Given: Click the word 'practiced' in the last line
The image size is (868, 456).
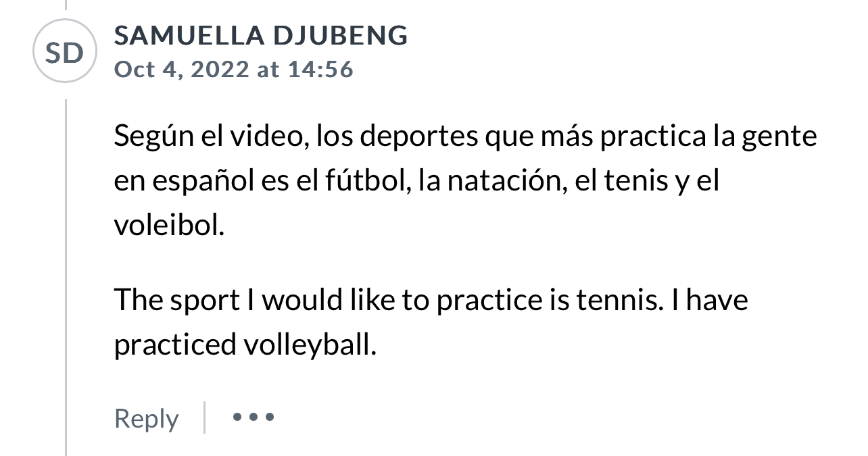Looking at the screenshot, I should (x=174, y=345).
